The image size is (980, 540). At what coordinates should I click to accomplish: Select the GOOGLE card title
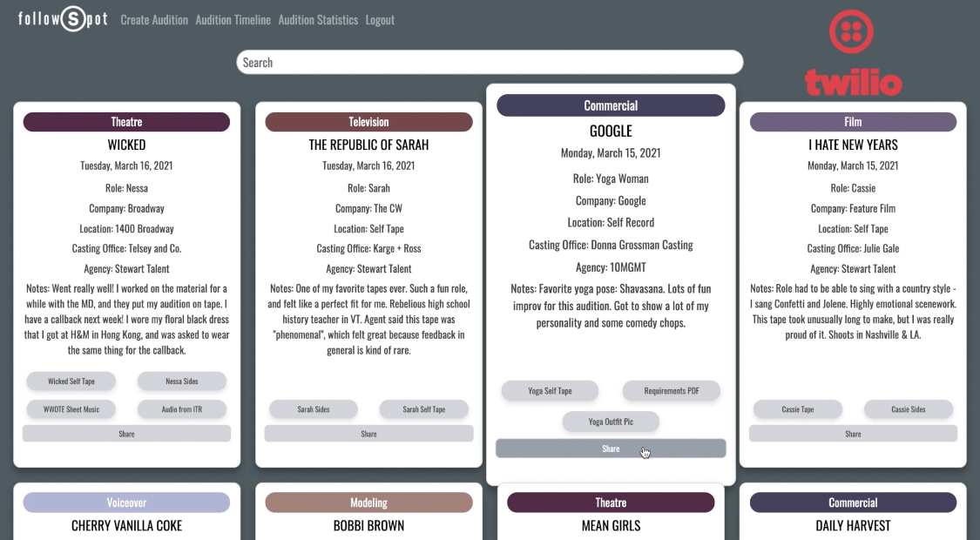pos(611,132)
